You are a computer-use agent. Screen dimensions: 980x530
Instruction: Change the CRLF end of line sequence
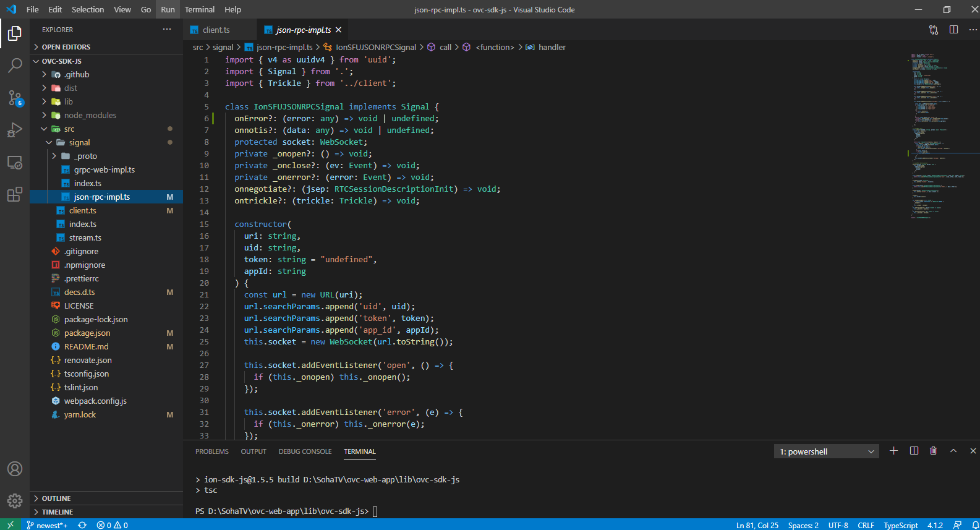pos(866,525)
